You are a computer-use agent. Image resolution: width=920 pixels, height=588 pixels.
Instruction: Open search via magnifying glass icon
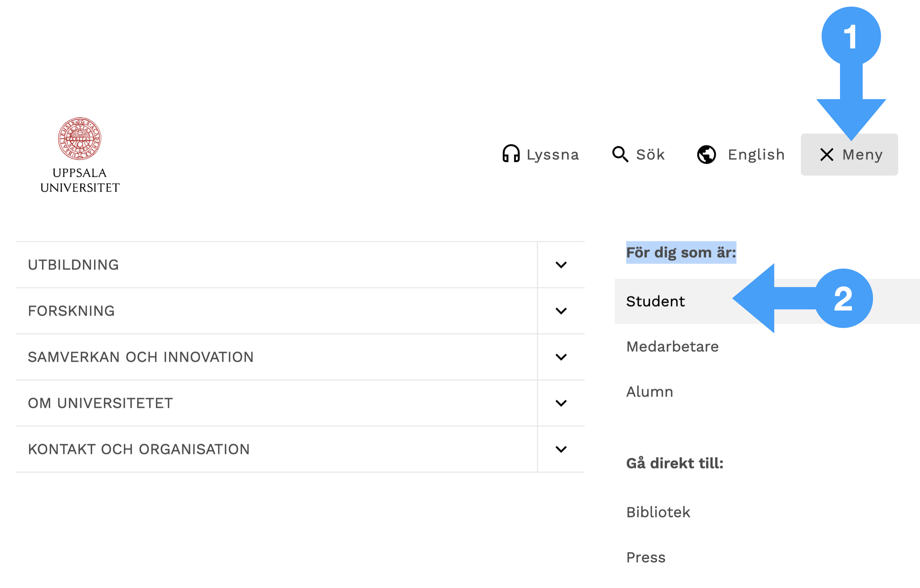[x=620, y=154]
